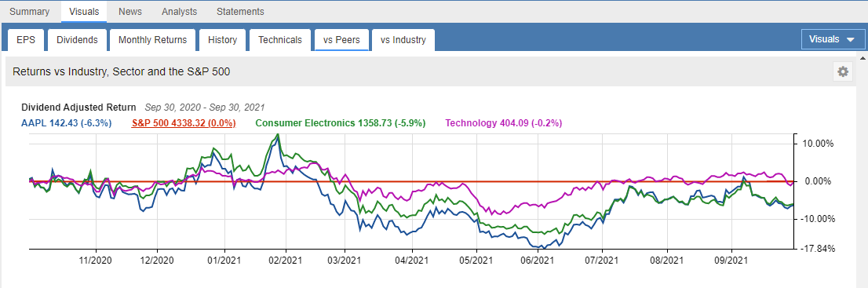Select the EPS sub-tab

coord(25,40)
